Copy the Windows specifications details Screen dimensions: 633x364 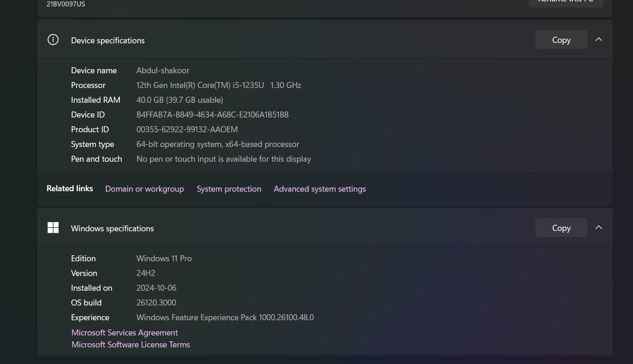pos(561,228)
